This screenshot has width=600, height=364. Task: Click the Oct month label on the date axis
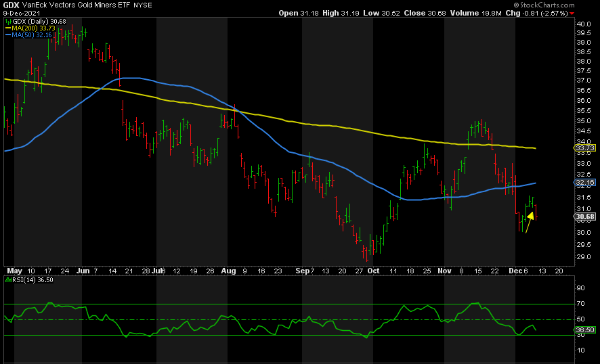tap(373, 271)
